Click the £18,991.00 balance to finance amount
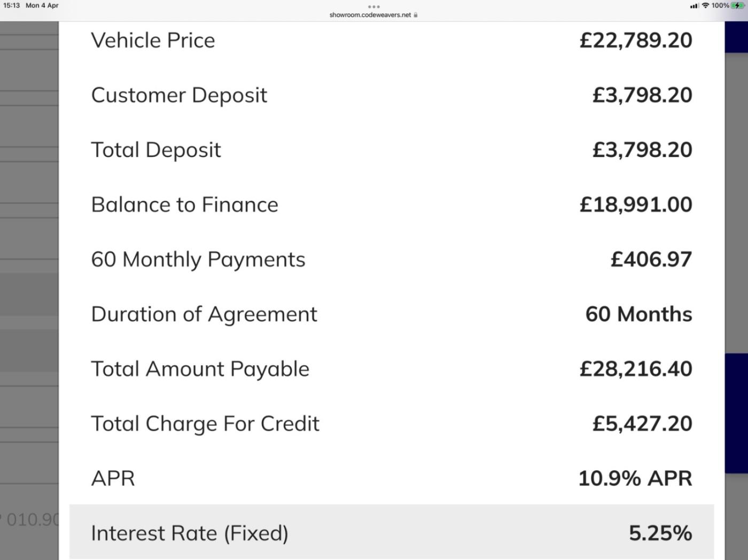 [636, 205]
